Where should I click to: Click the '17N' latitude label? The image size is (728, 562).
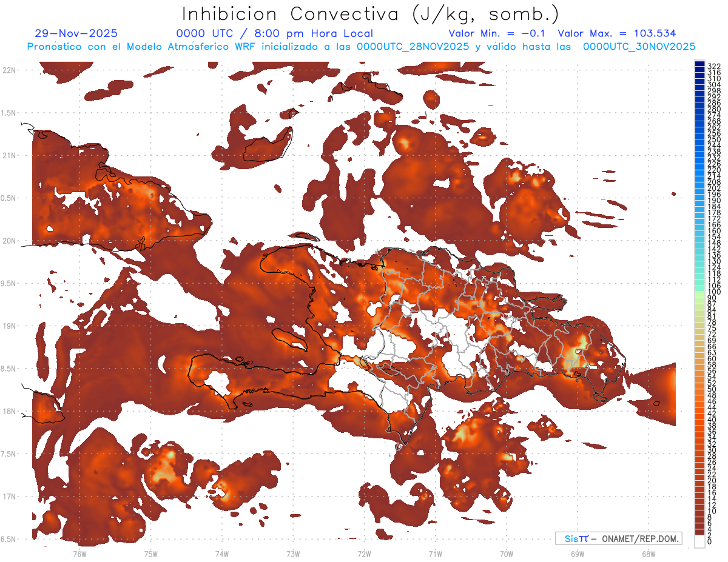10,496
